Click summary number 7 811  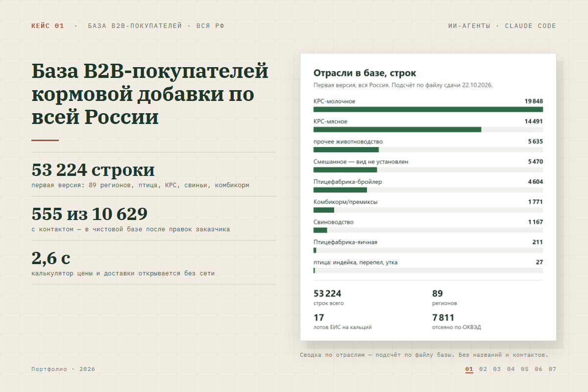pyautogui.click(x=443, y=318)
